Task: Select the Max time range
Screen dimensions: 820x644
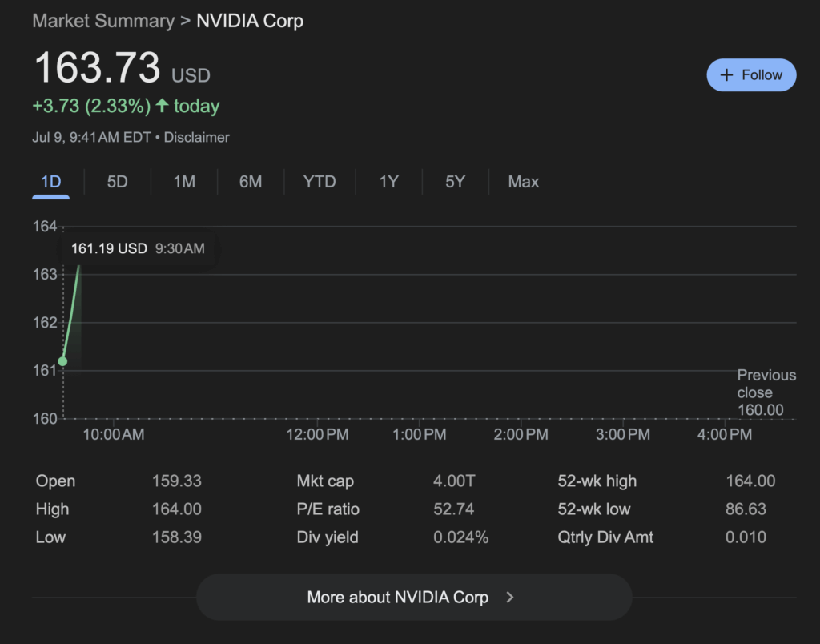Action: click(x=524, y=182)
